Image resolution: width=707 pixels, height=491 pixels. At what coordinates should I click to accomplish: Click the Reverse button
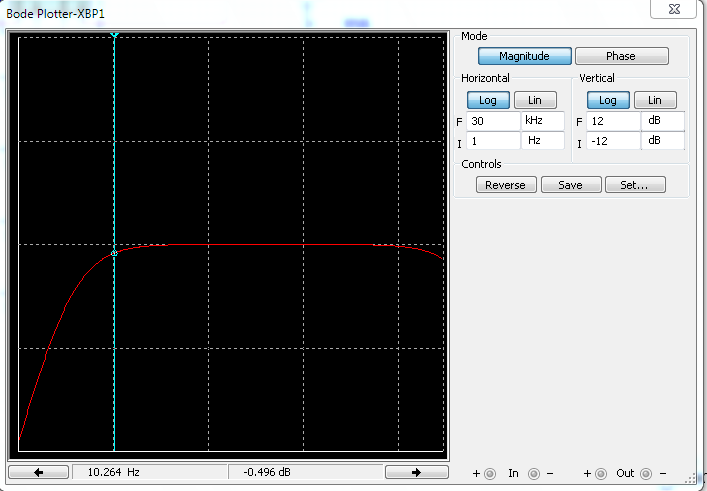click(505, 185)
